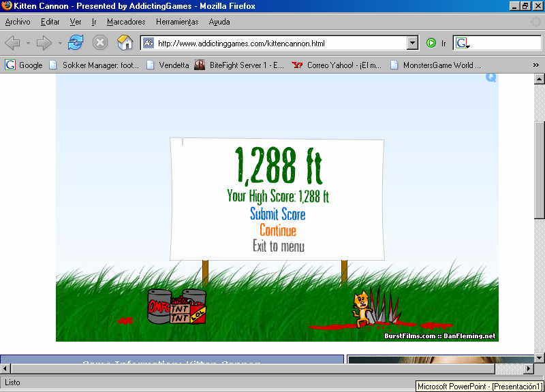
Task: Open the BiteFight Server 1 bookmark
Action: (x=239, y=65)
